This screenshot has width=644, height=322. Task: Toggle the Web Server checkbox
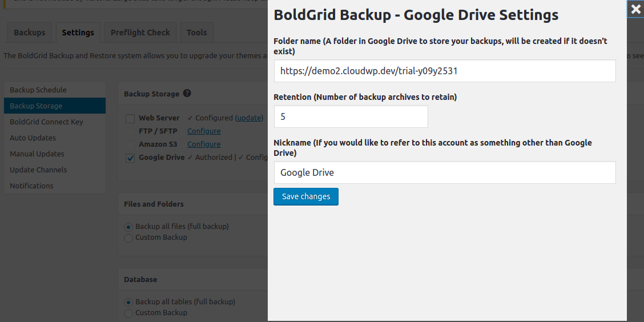[x=130, y=118]
